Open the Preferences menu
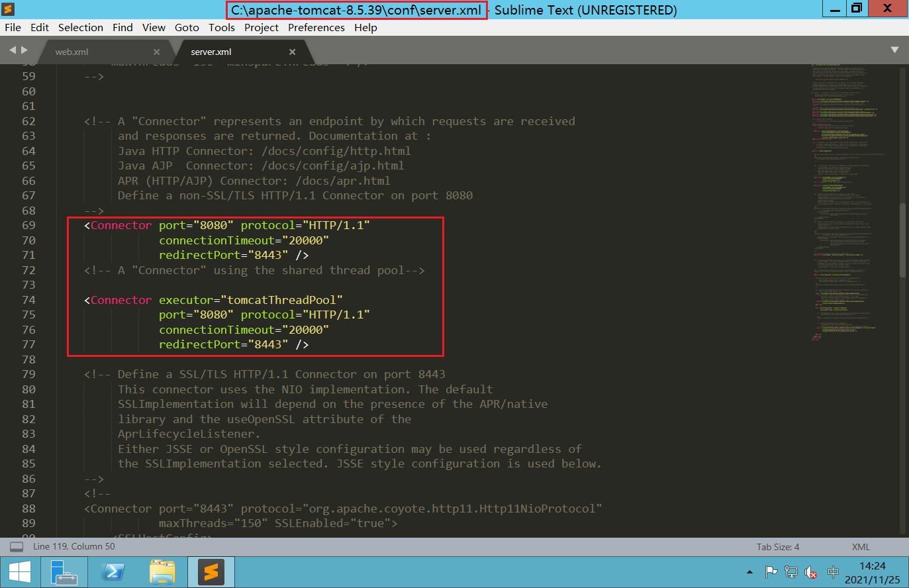 [x=316, y=27]
